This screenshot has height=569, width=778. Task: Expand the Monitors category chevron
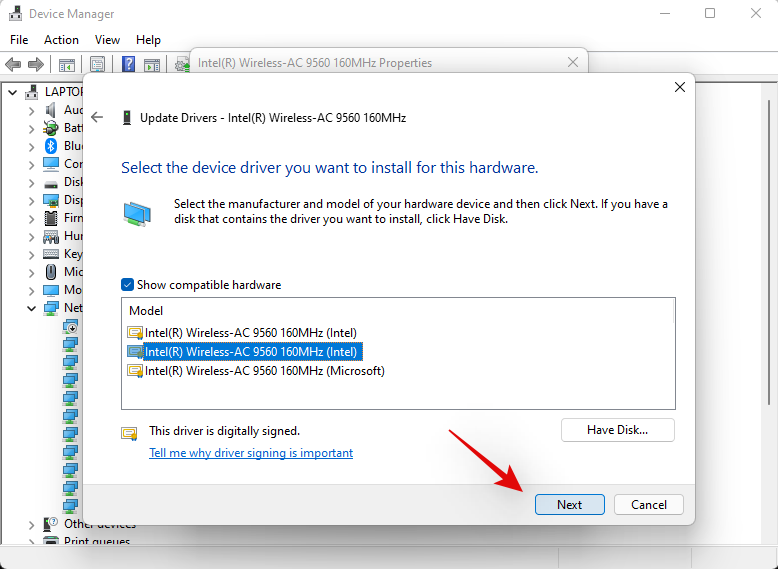[x=31, y=290]
